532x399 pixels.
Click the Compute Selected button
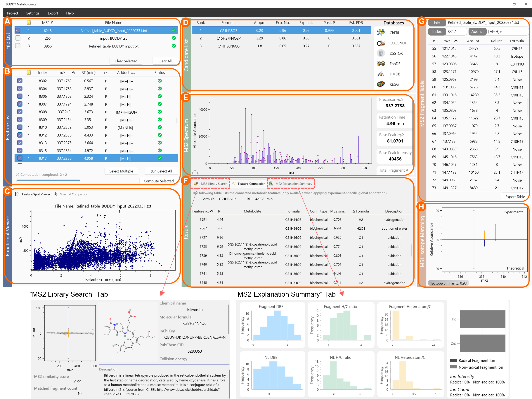(x=159, y=181)
